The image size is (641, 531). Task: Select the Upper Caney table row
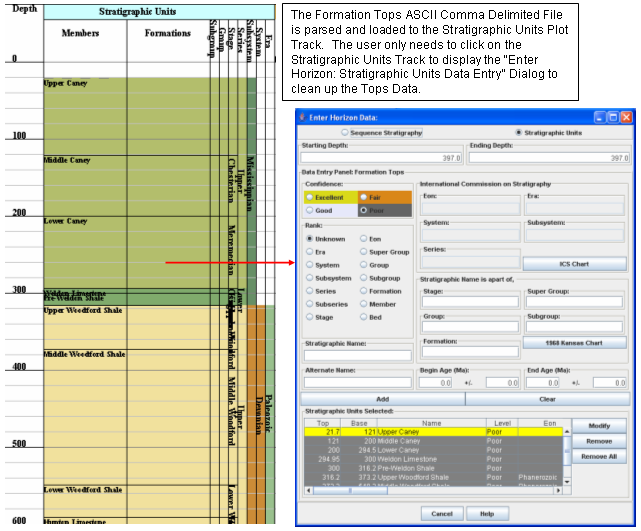coord(434,432)
